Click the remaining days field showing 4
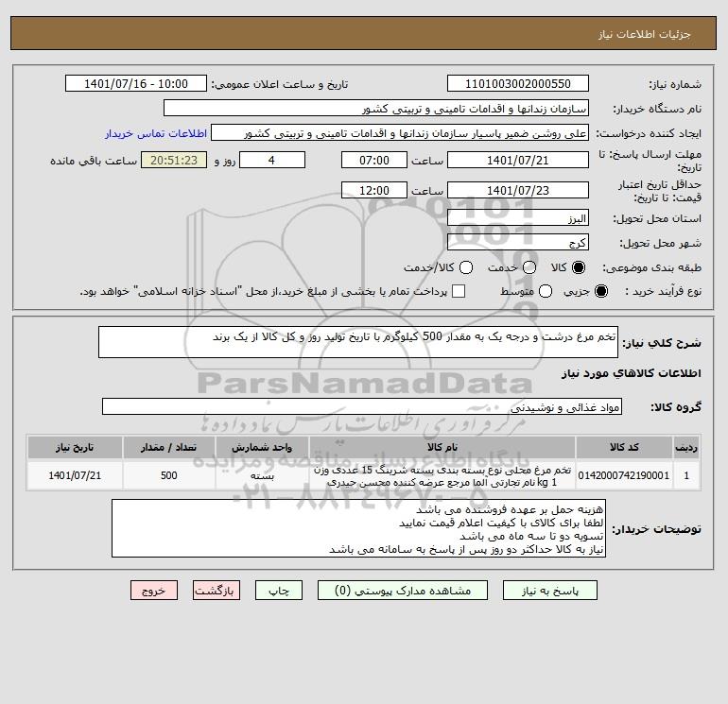 coord(272,160)
